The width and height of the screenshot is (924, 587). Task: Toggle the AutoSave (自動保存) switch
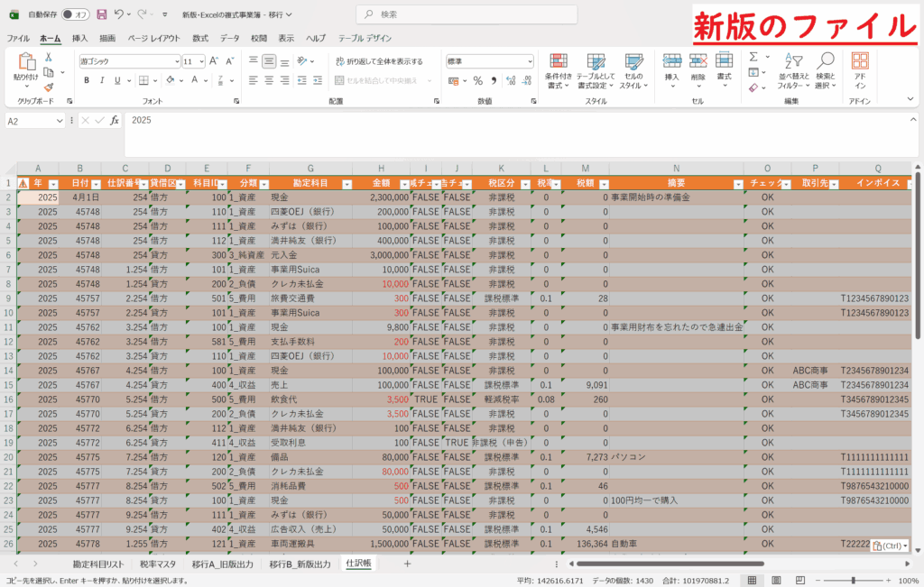tap(79, 14)
